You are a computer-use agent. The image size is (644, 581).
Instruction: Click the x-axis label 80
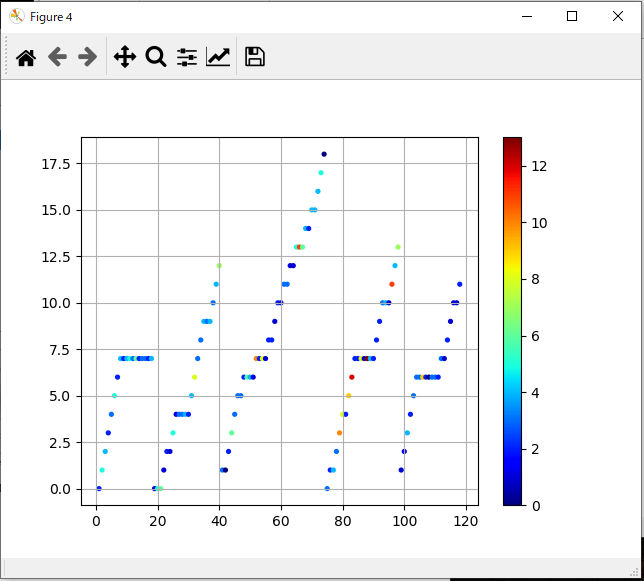(x=343, y=521)
